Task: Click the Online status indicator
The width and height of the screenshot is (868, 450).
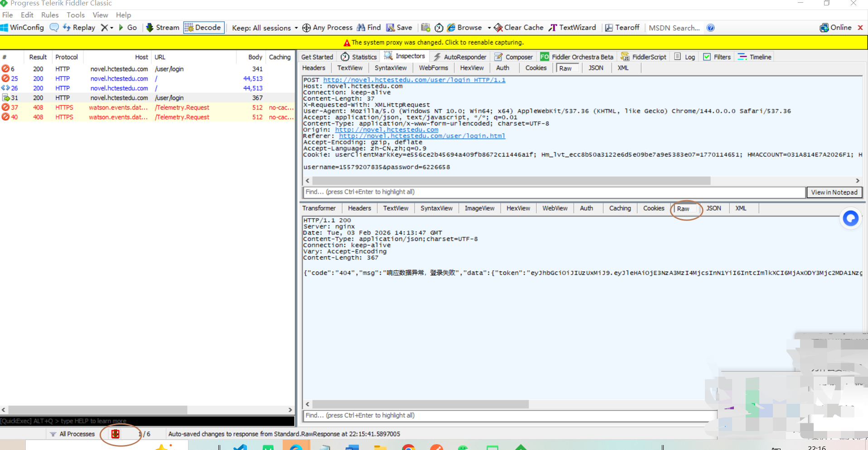Action: click(x=835, y=28)
